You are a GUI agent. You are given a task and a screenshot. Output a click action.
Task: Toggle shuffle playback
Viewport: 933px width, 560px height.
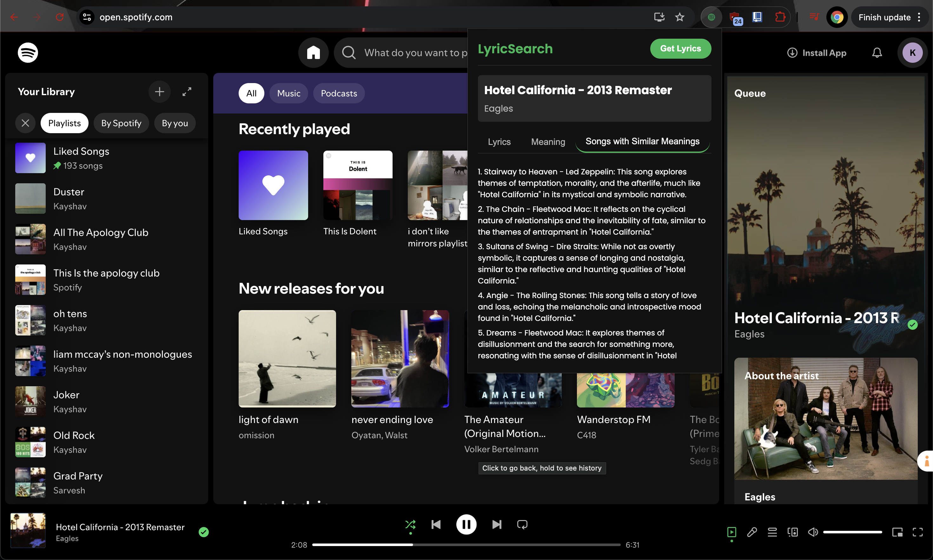coord(410,524)
